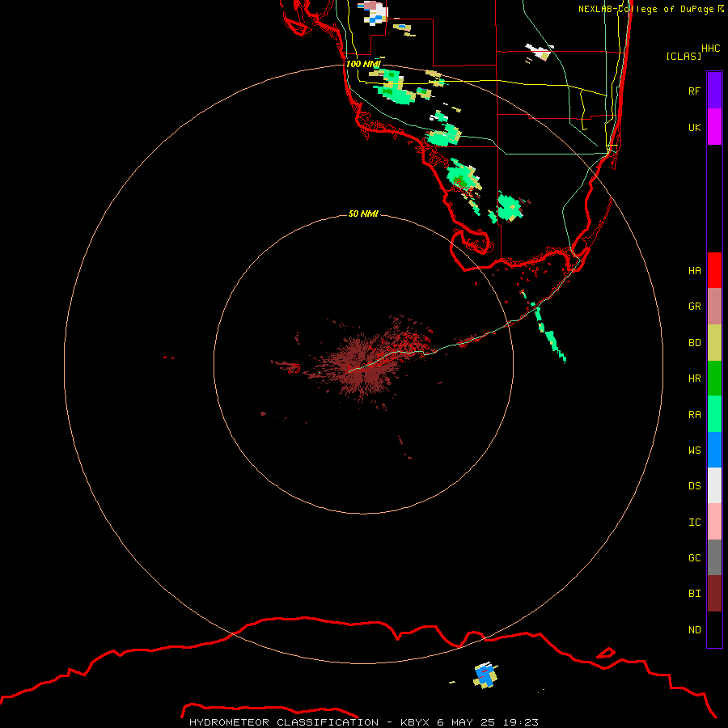Click the UK legend label

point(695,127)
